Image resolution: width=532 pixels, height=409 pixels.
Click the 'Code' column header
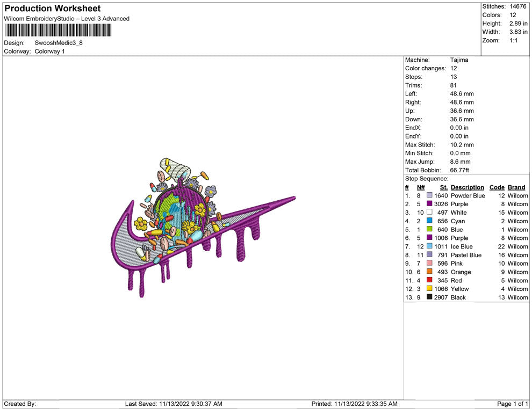(x=497, y=187)
